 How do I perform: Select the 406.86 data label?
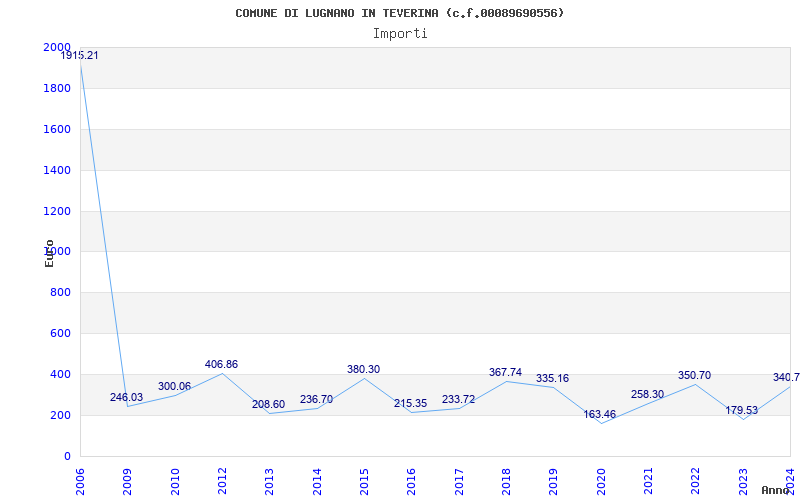point(221,364)
